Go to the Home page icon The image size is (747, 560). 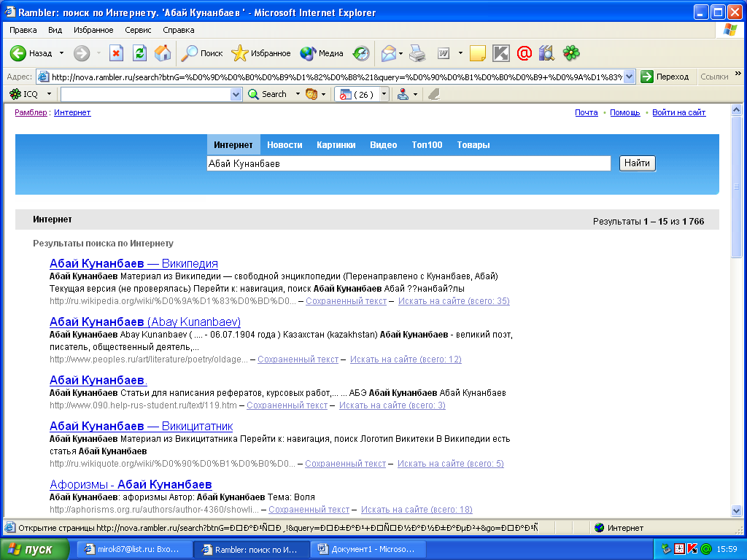(163, 52)
